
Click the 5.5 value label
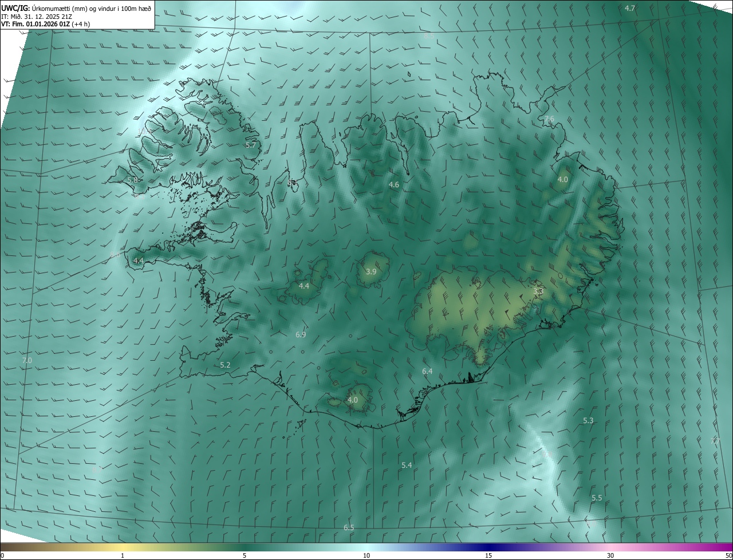(597, 498)
